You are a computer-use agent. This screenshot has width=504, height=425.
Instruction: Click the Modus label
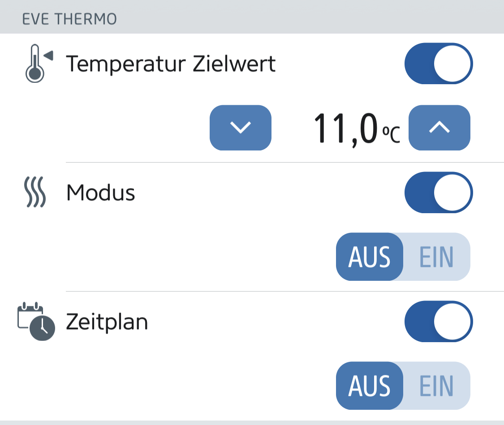point(101,193)
